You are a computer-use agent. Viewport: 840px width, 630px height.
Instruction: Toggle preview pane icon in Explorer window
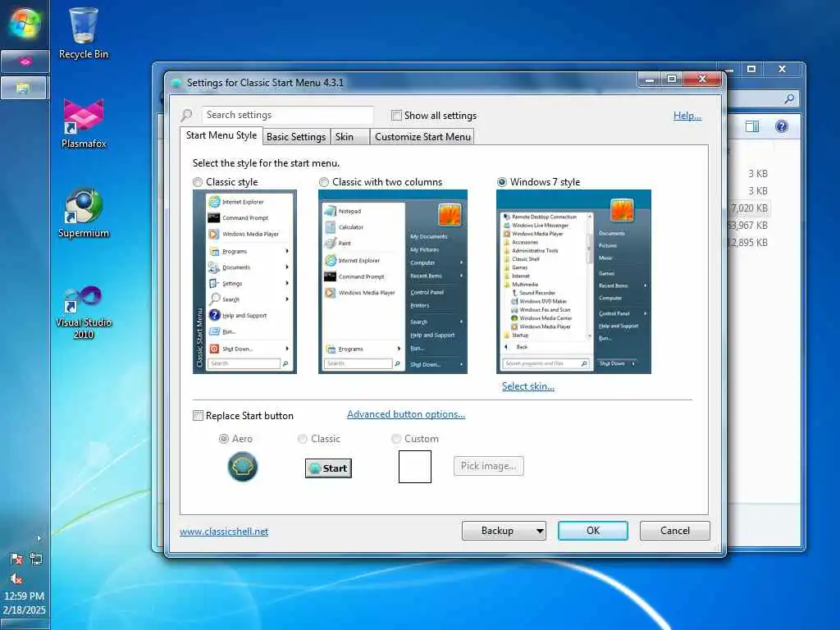pyautogui.click(x=752, y=126)
